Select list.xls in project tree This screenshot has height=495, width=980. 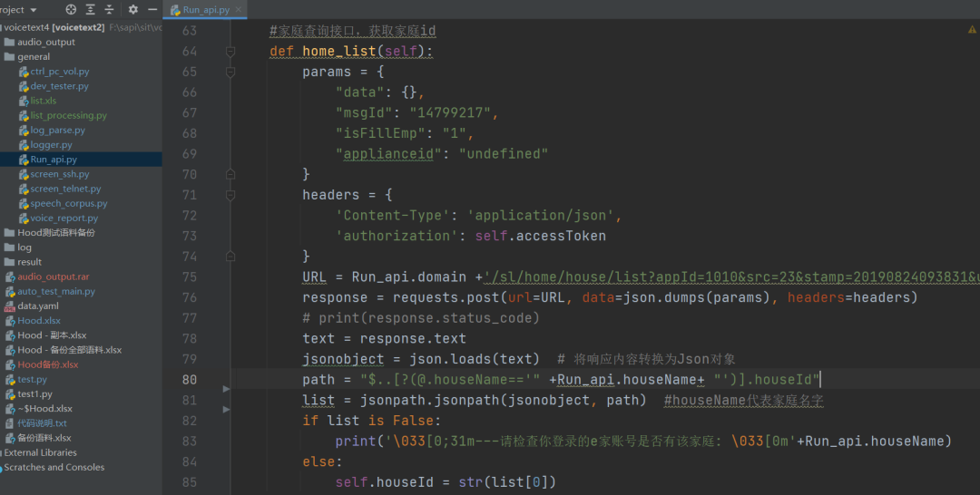point(44,101)
